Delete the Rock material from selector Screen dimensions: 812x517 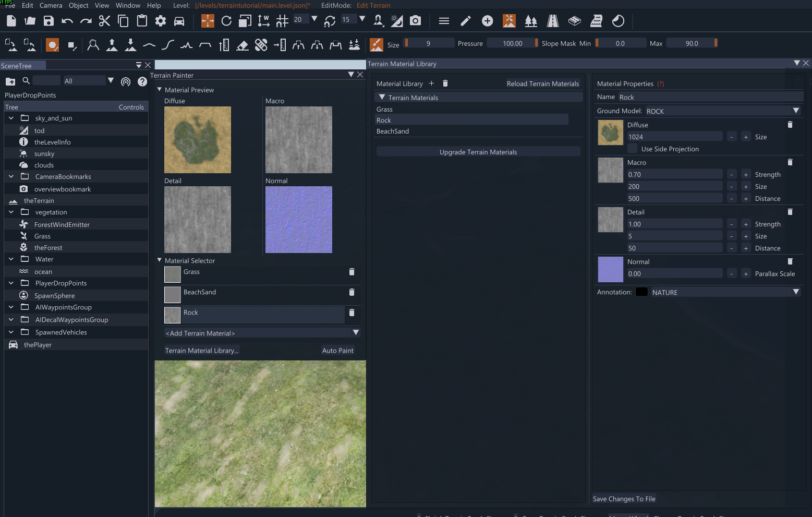click(x=352, y=312)
